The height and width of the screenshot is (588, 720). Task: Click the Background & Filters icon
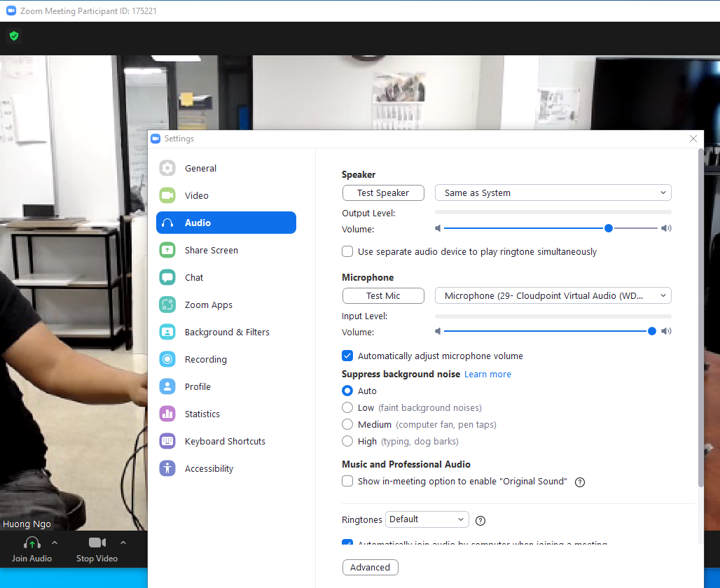(167, 332)
